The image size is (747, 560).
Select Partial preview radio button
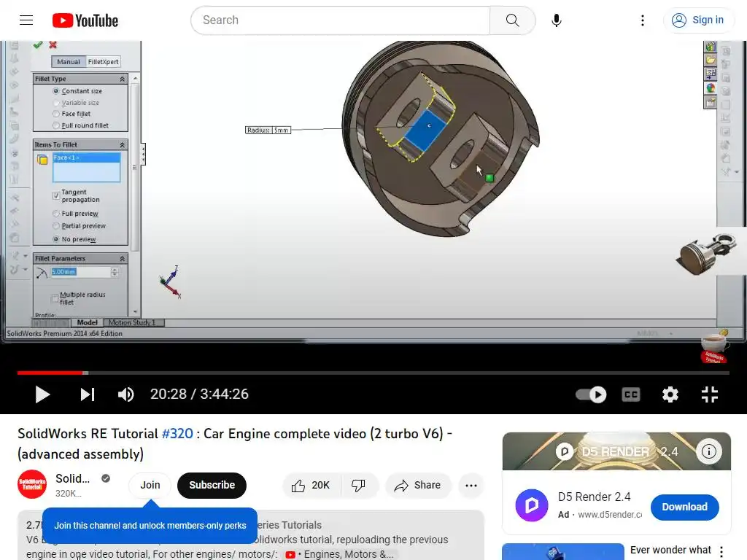pyautogui.click(x=55, y=226)
